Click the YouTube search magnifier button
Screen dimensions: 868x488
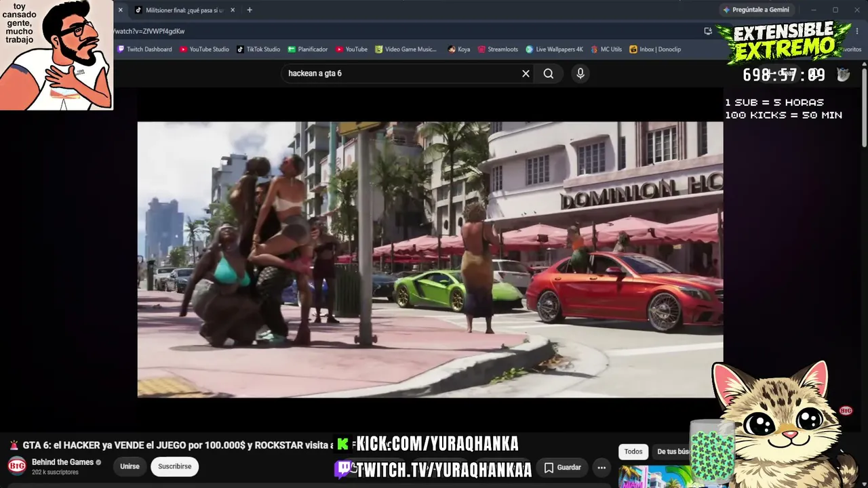(x=549, y=73)
